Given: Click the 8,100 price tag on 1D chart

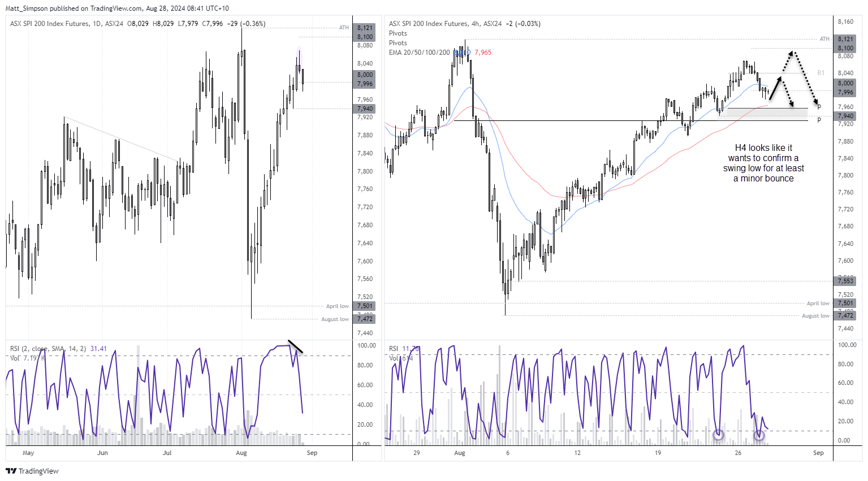Looking at the screenshot, I should [365, 37].
